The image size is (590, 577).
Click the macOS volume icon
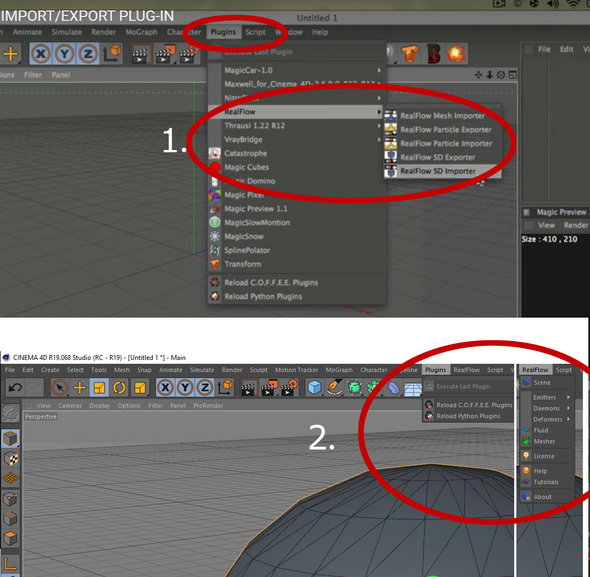(x=553, y=4)
